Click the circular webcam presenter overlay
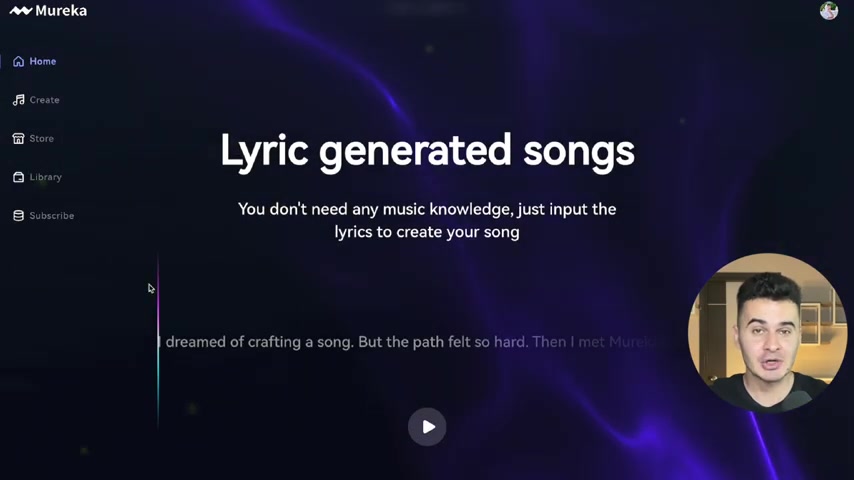This screenshot has width=854, height=480. (767, 332)
